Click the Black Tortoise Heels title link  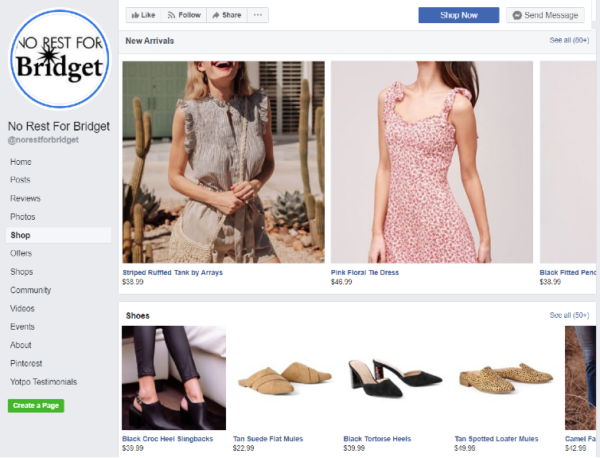377,439
